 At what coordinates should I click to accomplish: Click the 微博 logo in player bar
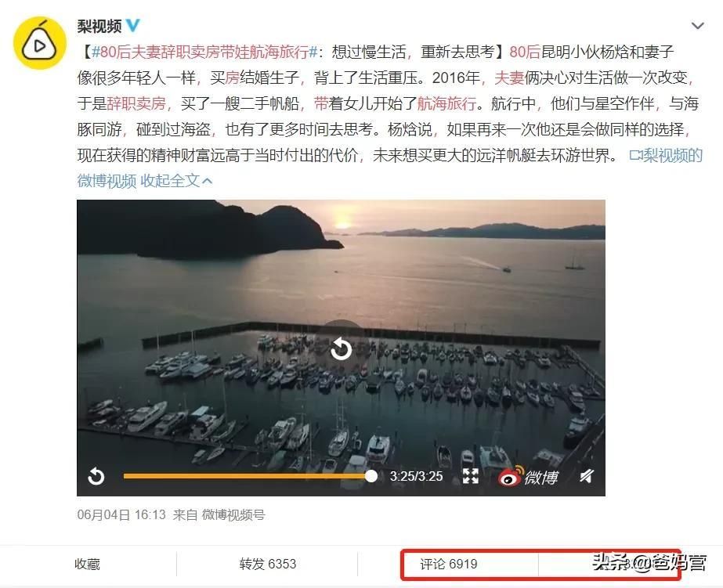[x=529, y=477]
